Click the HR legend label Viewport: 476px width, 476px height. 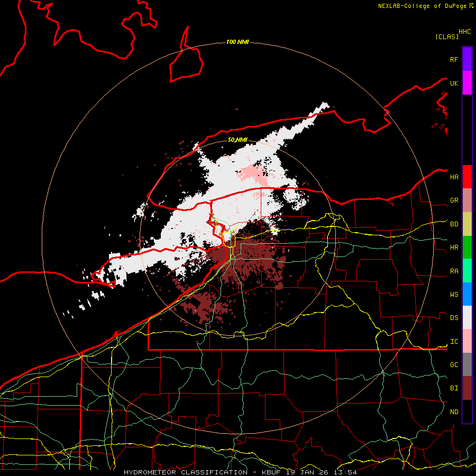click(454, 248)
